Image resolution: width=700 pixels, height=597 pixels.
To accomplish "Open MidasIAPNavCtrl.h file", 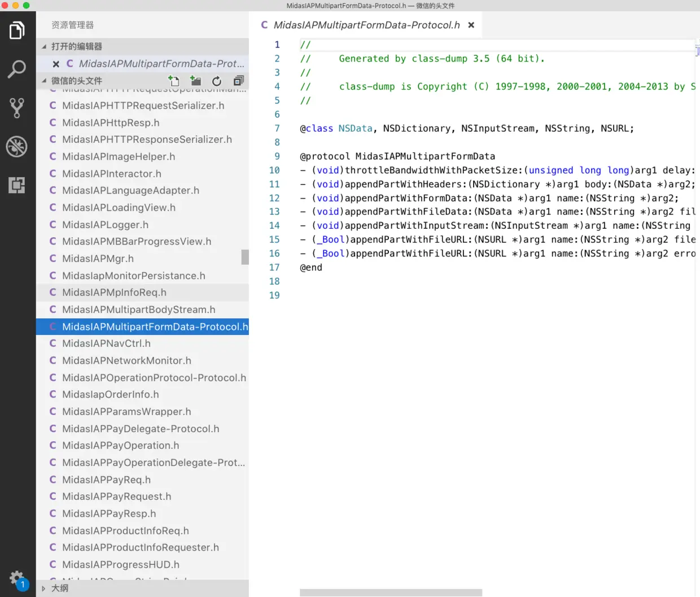I will 142,343.
